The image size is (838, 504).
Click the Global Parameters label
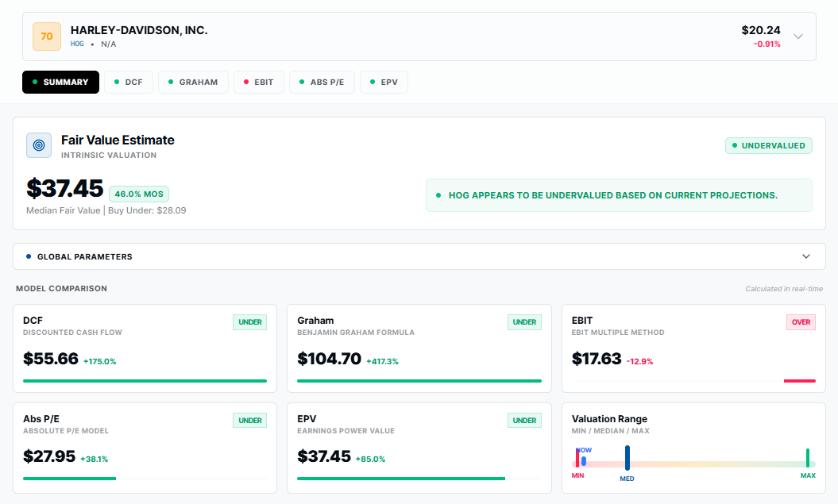click(84, 257)
